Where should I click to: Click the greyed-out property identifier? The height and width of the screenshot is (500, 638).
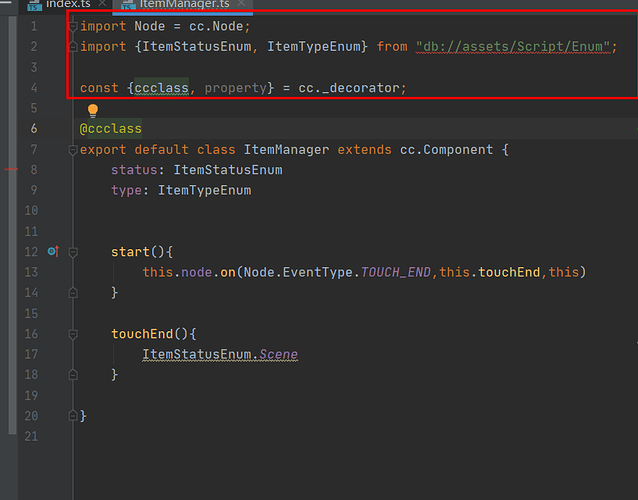pyautogui.click(x=236, y=88)
